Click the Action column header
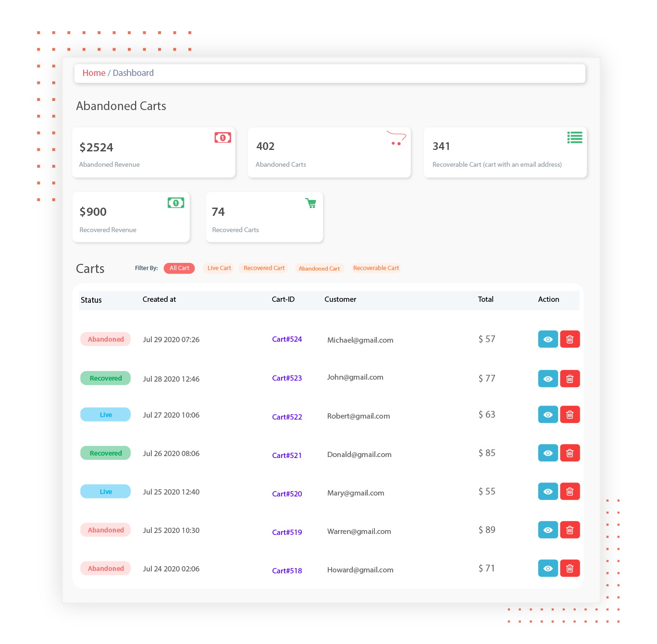The width and height of the screenshot is (657, 644). pyautogui.click(x=548, y=299)
